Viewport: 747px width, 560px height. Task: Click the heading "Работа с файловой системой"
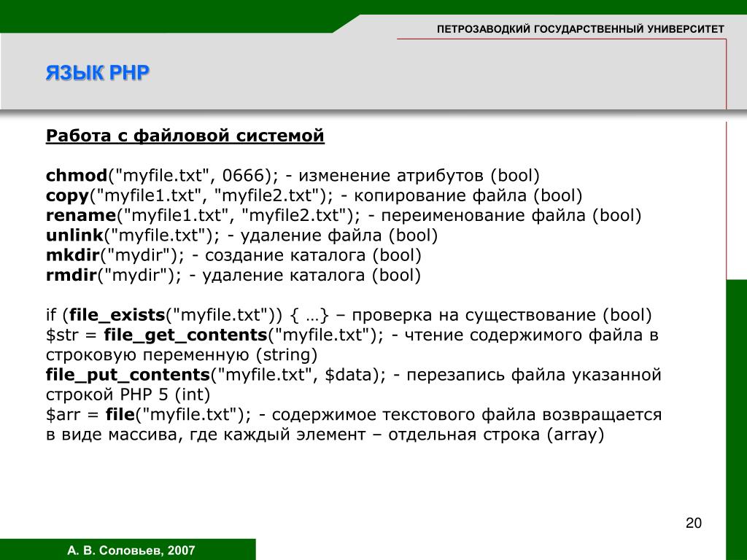coord(185,136)
